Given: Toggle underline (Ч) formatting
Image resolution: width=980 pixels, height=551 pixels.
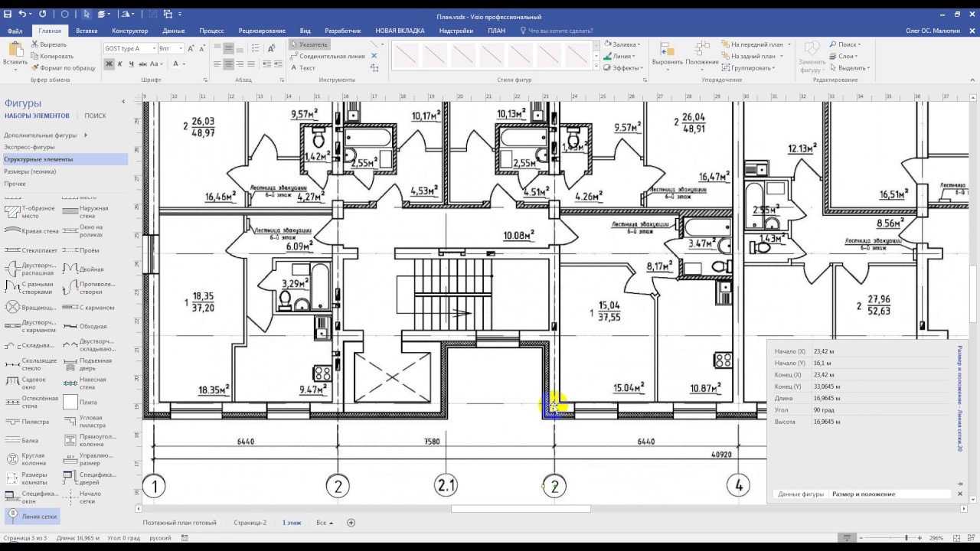Looking at the screenshot, I should tap(131, 64).
